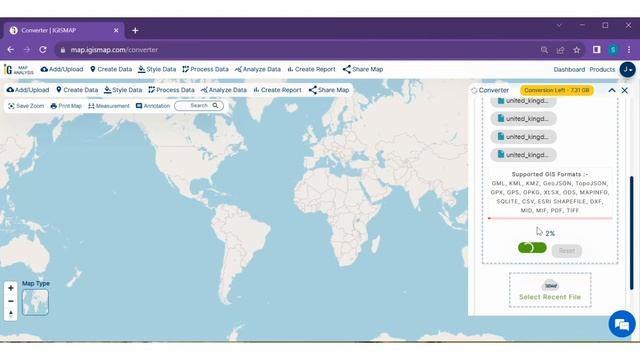This screenshot has width=640, height=360.
Task: Click the Converter panel scrollbar
Action: click(632, 233)
